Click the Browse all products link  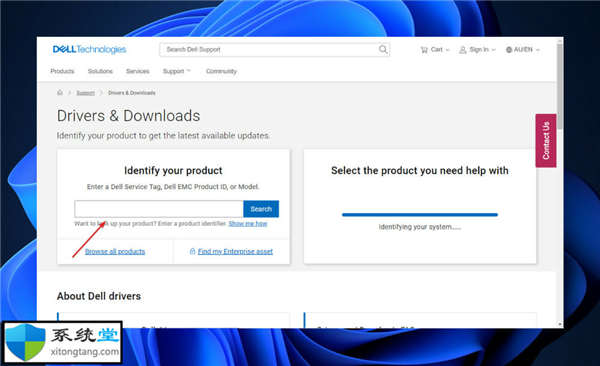coord(115,252)
